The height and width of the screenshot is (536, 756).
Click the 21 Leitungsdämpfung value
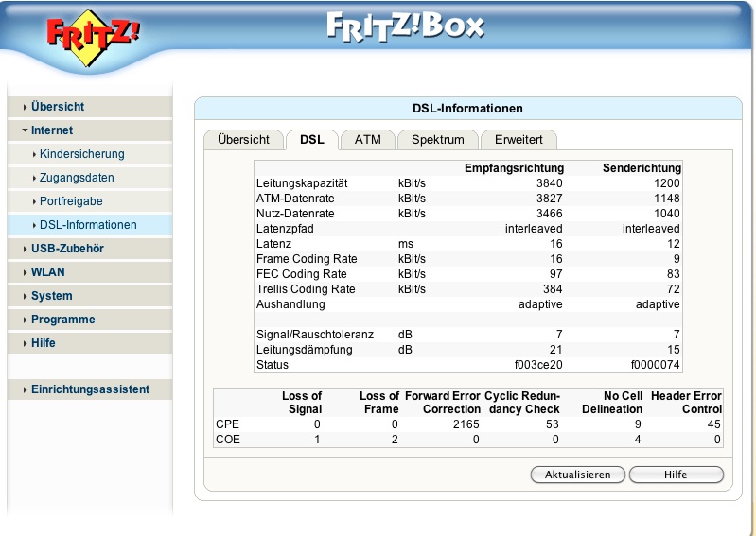(556, 349)
